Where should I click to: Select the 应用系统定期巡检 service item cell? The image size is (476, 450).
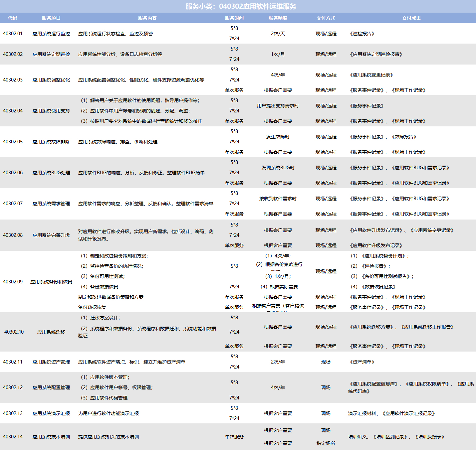pos(51,54)
